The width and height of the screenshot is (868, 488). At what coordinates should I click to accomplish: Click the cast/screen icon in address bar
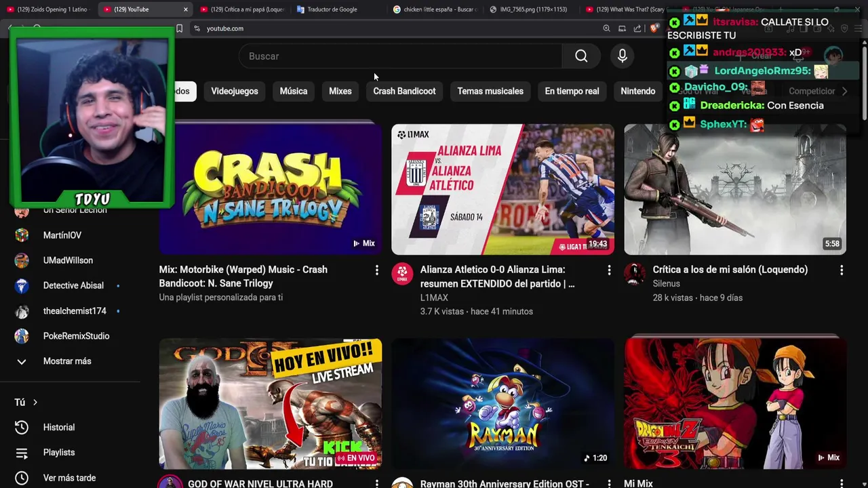pyautogui.click(x=622, y=28)
